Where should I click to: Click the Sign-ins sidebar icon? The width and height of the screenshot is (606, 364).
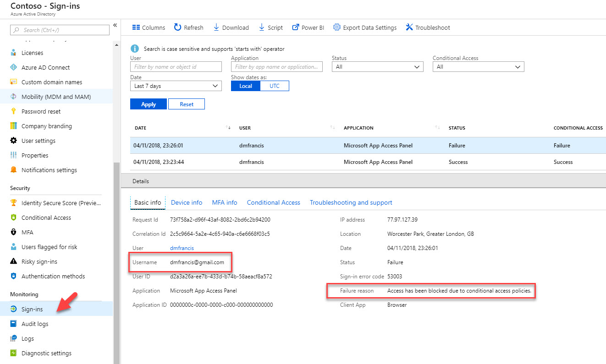13,309
